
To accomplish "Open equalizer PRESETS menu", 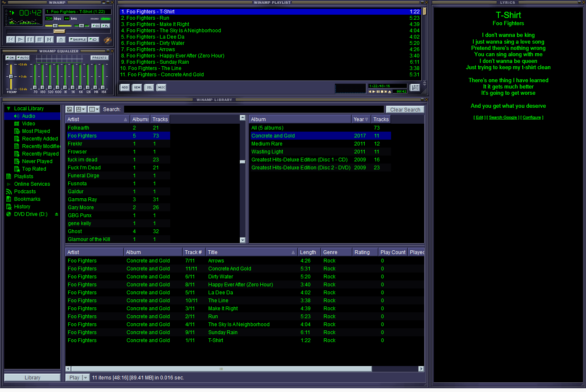I will point(99,58).
